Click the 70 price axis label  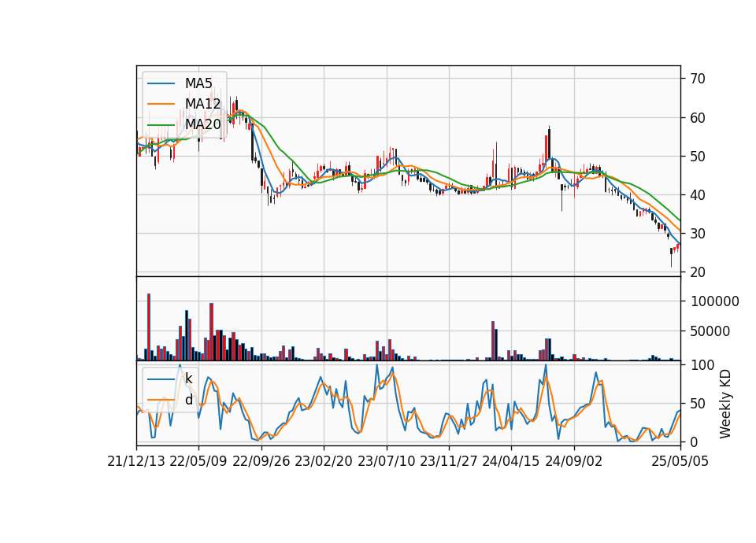[698, 79]
